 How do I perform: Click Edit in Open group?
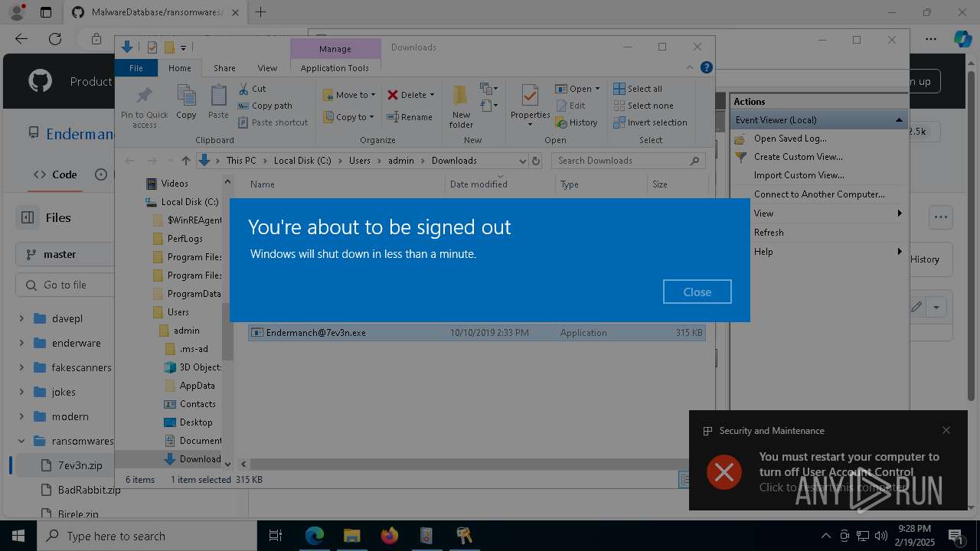pyautogui.click(x=570, y=106)
